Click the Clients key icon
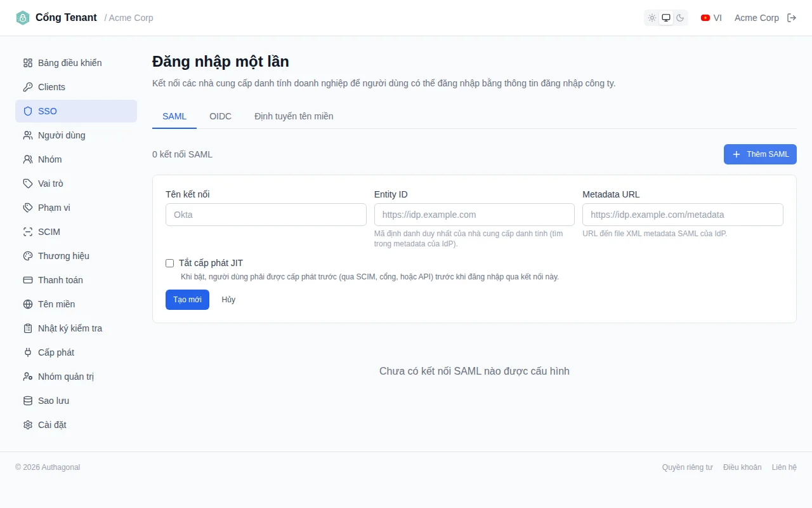This screenshot has height=508, width=812. click(x=28, y=87)
